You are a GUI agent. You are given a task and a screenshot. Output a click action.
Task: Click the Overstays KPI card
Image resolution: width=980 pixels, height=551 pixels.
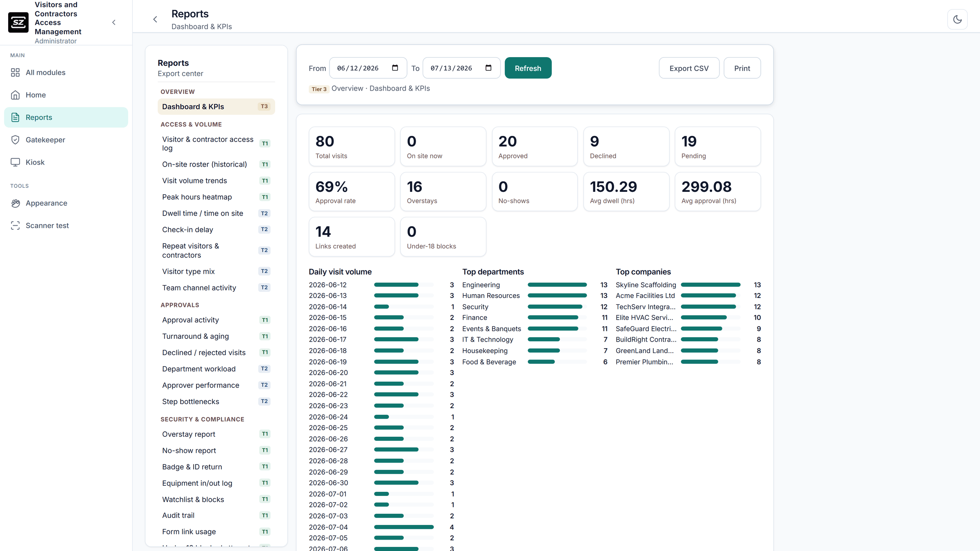(x=443, y=191)
